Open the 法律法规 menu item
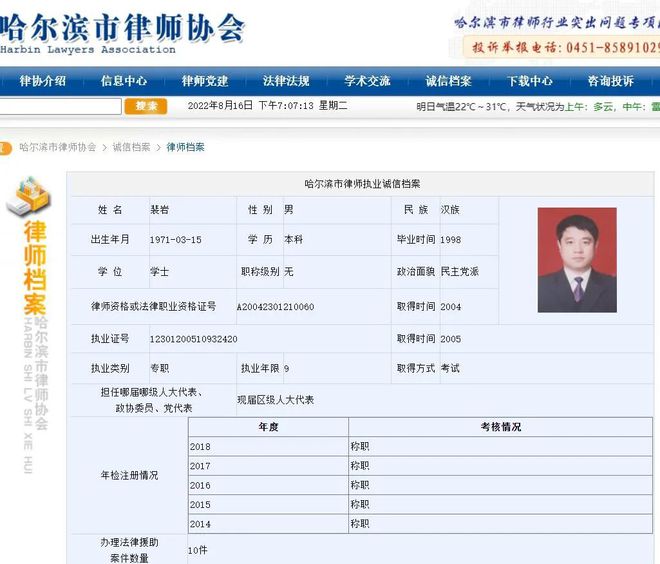660x564 pixels. (x=286, y=81)
